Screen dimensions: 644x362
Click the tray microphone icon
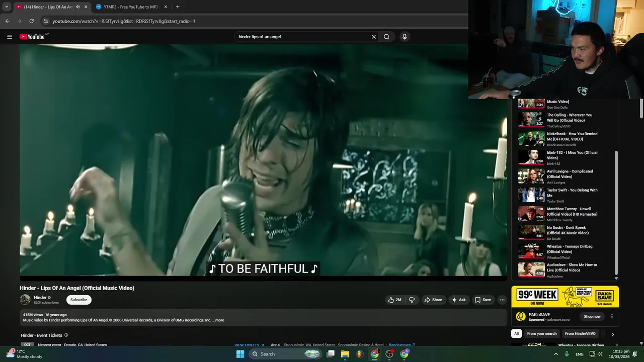(567, 354)
